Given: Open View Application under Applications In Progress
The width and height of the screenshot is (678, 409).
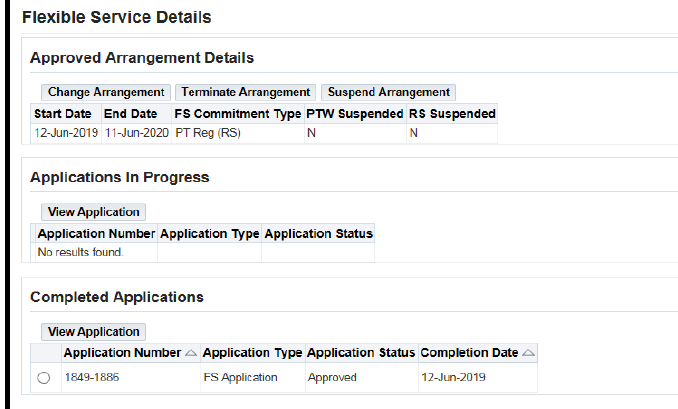Looking at the screenshot, I should tap(94, 212).
